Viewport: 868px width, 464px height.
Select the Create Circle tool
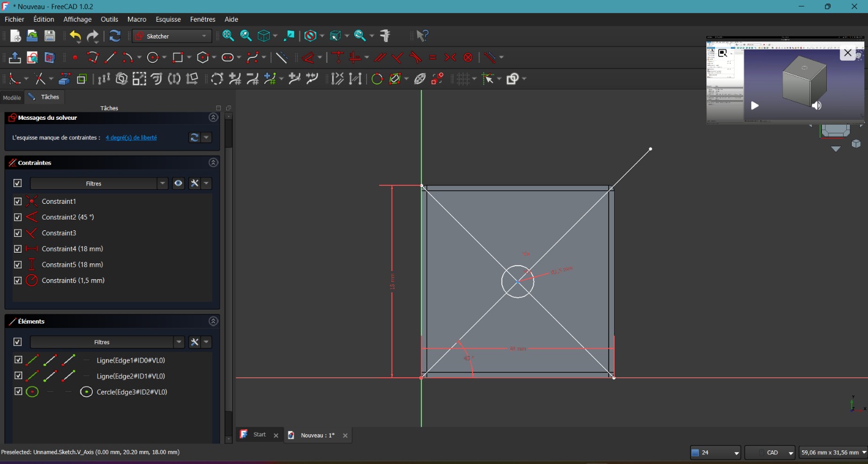point(153,57)
